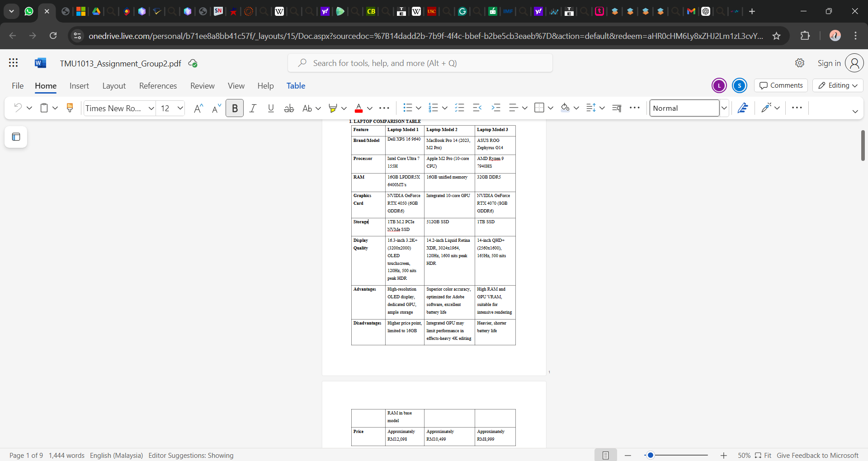The width and height of the screenshot is (868, 461).
Task: Apply text highlight color
Action: pos(333,108)
